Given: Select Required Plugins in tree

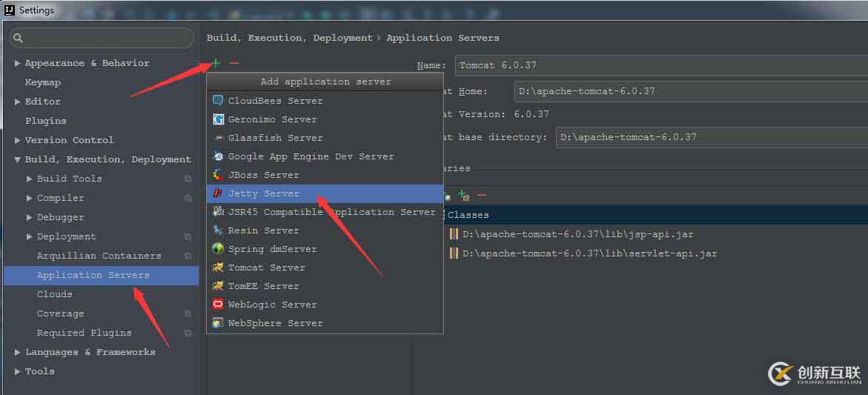Looking at the screenshot, I should [x=85, y=333].
